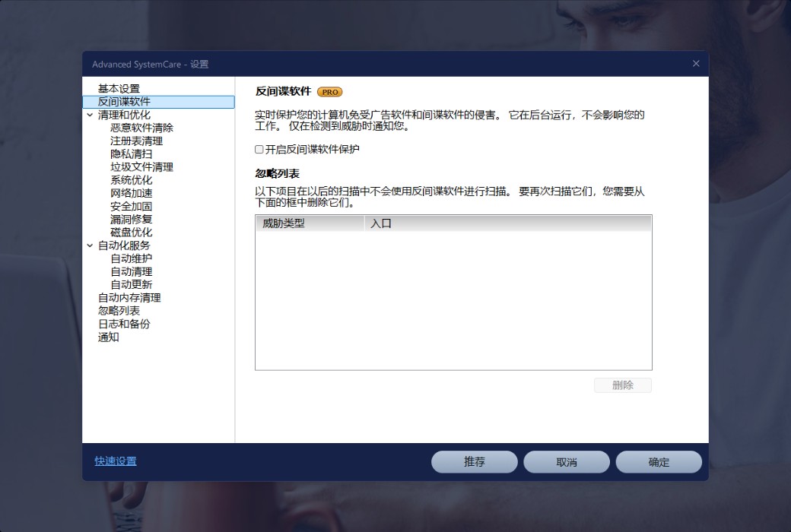Viewport: 791px width, 532px height.
Task: Go to 注册表清理 settings
Action: (136, 141)
